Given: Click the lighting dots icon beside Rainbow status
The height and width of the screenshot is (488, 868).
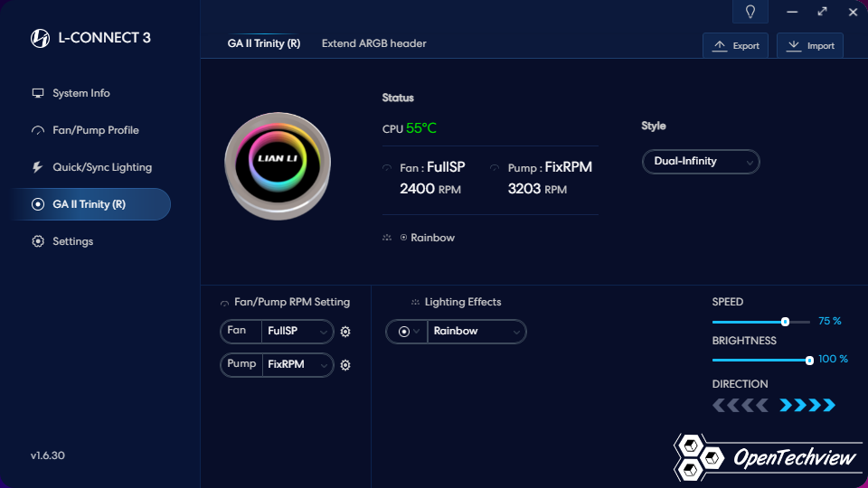Looking at the screenshot, I should click(x=387, y=238).
